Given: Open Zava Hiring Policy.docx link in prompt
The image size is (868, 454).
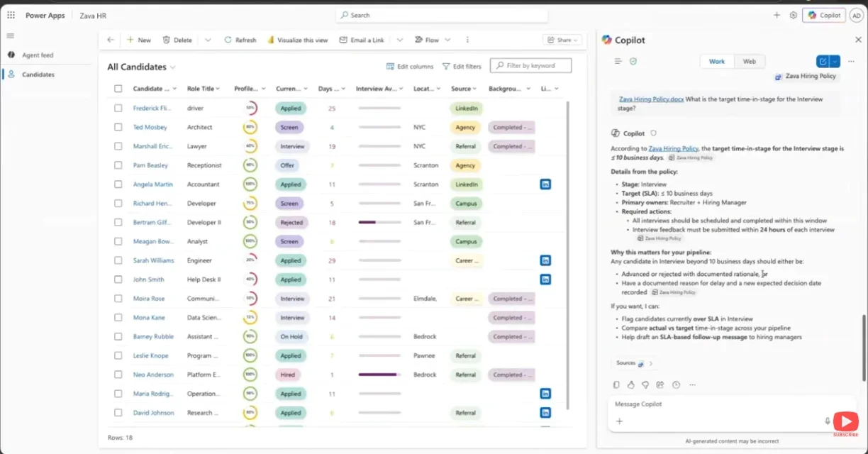Looking at the screenshot, I should 651,99.
